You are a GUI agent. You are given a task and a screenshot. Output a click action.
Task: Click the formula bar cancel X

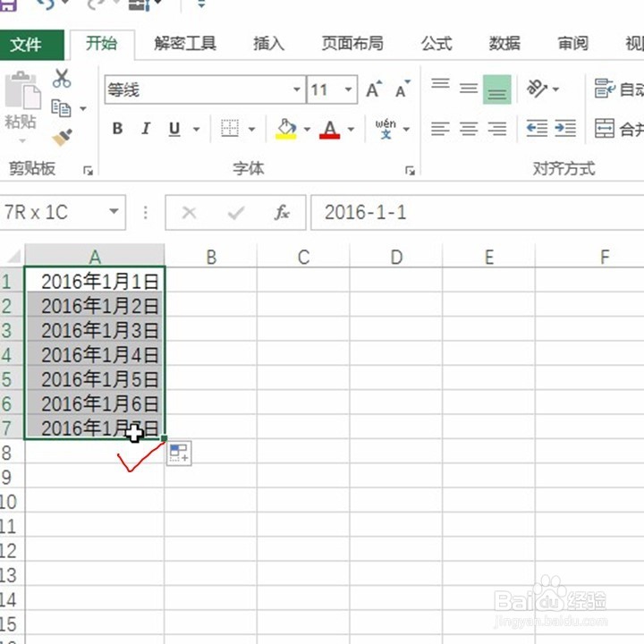(189, 212)
